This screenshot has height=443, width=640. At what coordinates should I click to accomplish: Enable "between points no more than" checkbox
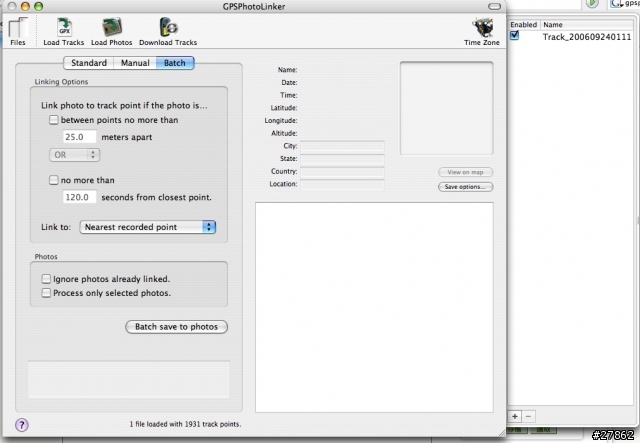pyautogui.click(x=53, y=120)
